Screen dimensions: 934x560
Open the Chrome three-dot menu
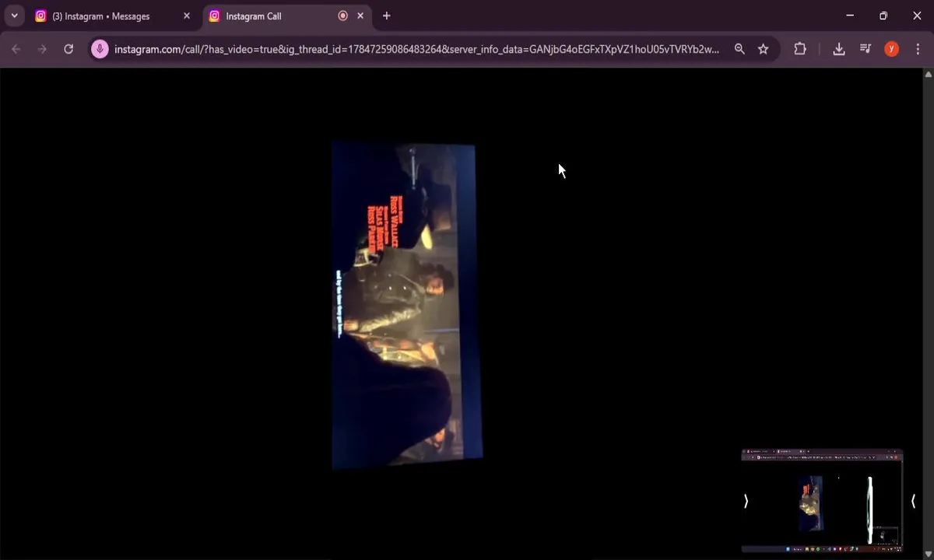[918, 49]
